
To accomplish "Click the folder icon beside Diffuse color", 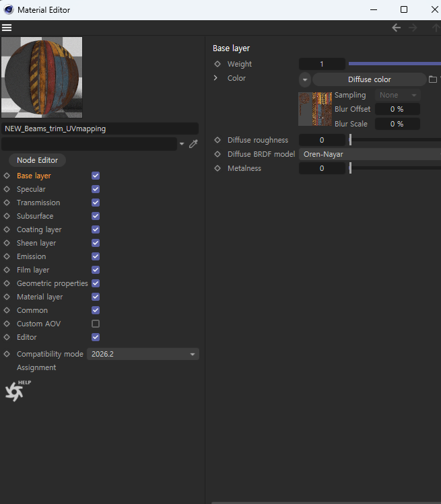I will 433,79.
